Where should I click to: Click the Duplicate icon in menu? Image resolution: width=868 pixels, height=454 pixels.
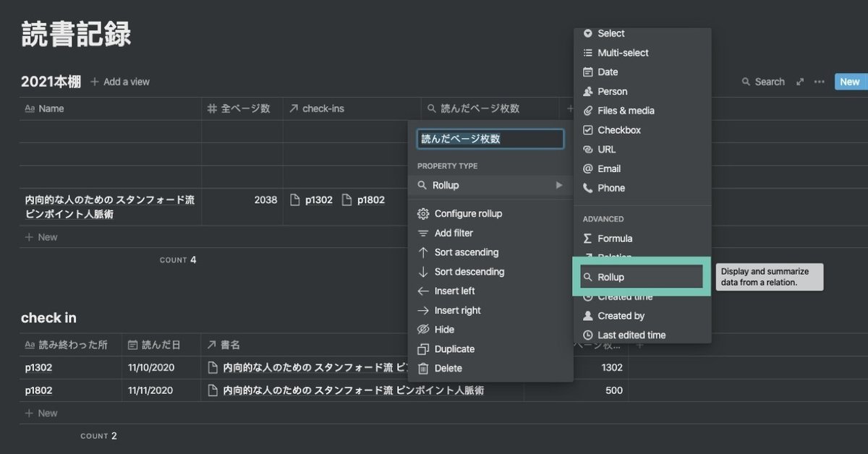pyautogui.click(x=424, y=349)
